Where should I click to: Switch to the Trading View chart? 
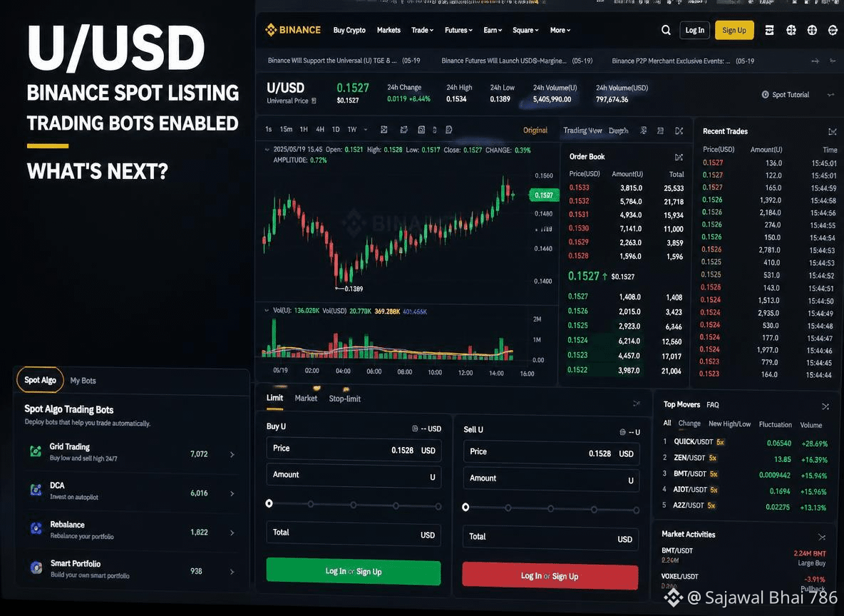coord(582,130)
